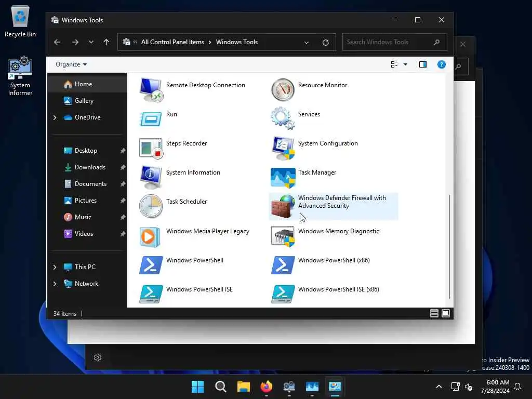Open the view options dropdown arrow
The width and height of the screenshot is (532, 399).
(x=405, y=64)
